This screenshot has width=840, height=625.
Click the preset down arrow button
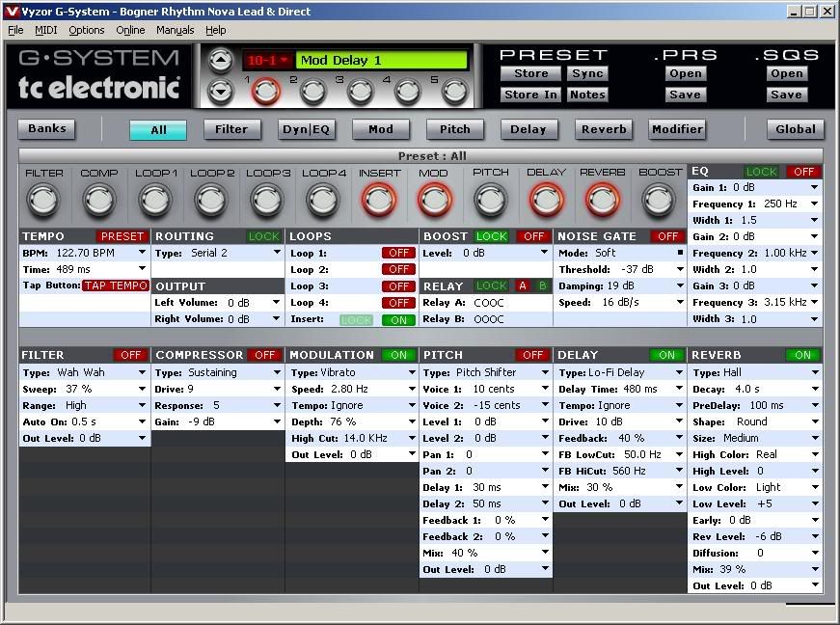[221, 91]
